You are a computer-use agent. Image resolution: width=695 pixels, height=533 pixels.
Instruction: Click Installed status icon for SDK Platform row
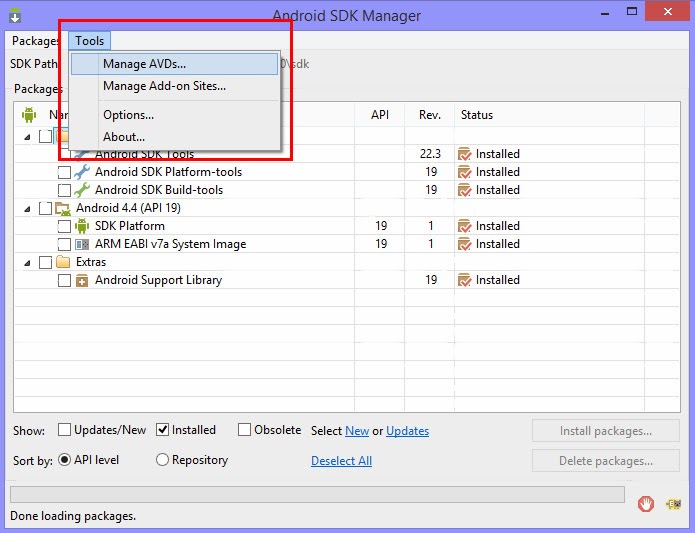click(x=465, y=226)
